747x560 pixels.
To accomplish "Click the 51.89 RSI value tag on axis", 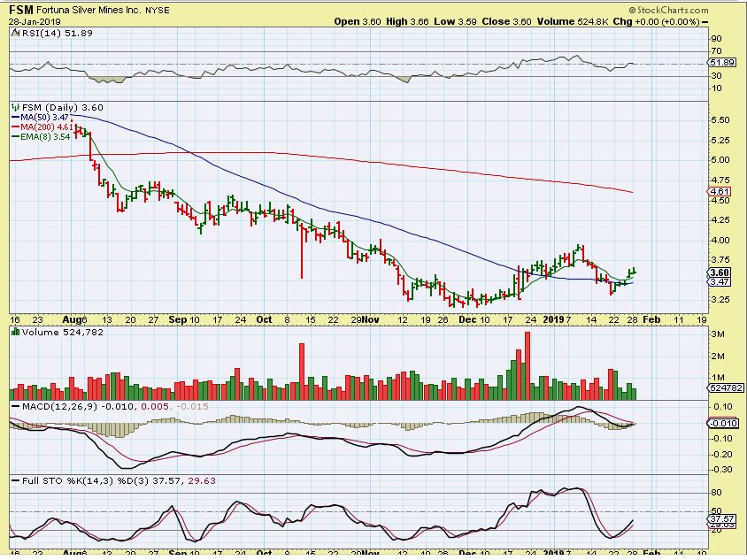I will click(x=720, y=63).
